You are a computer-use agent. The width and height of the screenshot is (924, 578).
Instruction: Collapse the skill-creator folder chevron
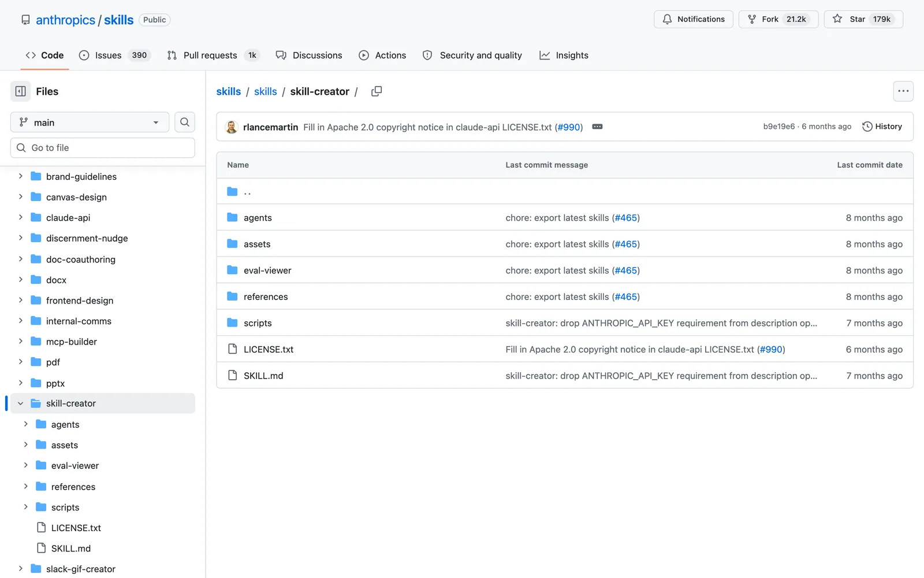(x=21, y=403)
